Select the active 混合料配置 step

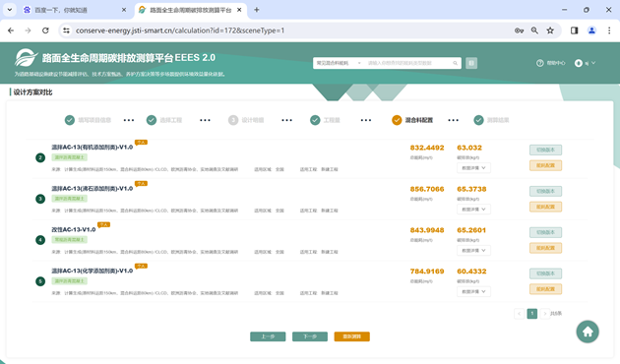[x=412, y=120]
